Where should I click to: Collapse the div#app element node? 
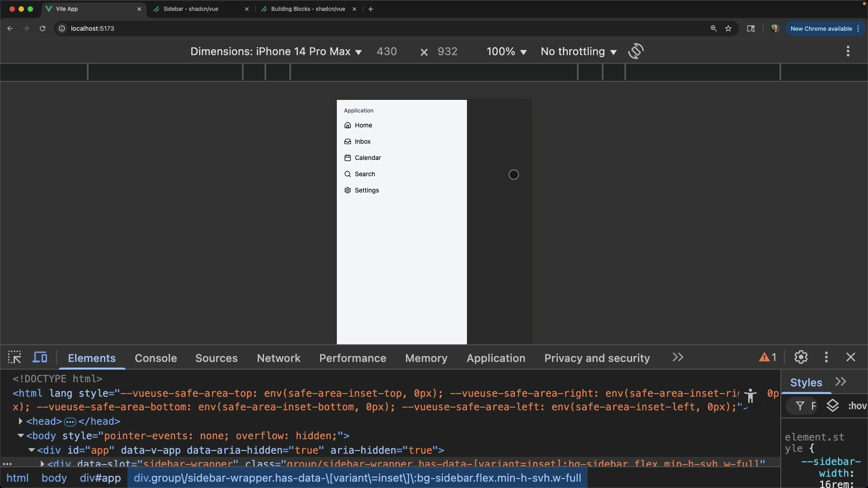click(31, 450)
